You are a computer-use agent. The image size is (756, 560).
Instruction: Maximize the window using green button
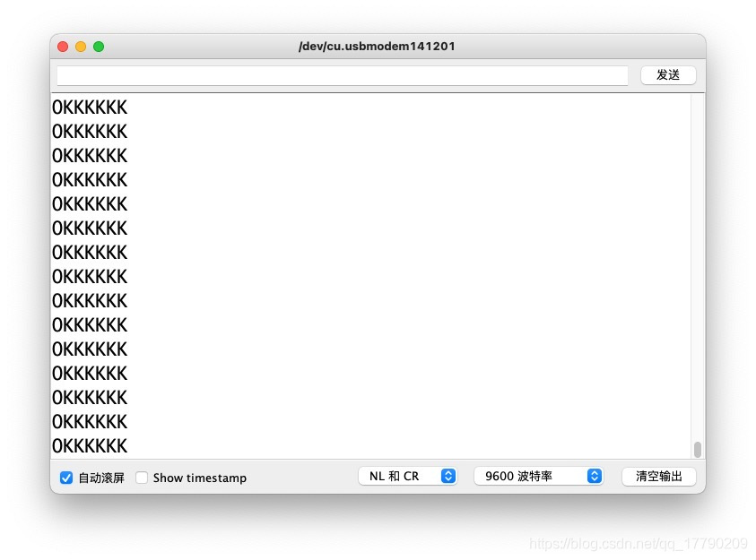tap(99, 47)
